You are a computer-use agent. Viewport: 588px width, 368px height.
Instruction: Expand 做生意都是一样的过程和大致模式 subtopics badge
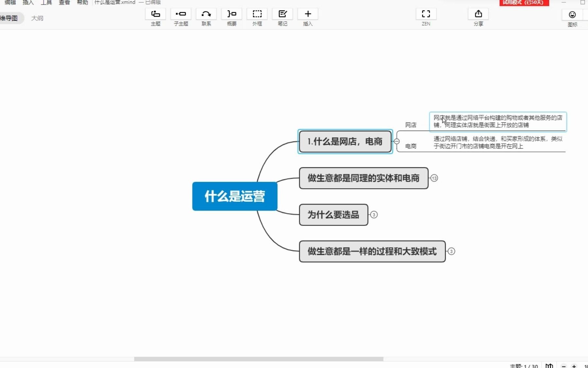451,251
